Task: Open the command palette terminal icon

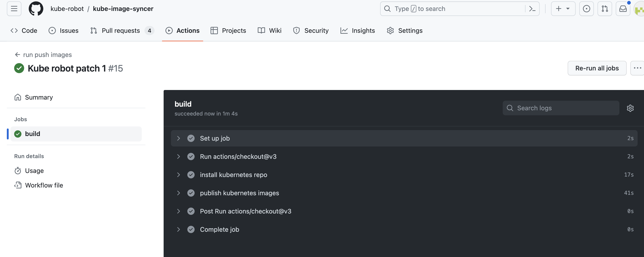Action: pos(532,8)
